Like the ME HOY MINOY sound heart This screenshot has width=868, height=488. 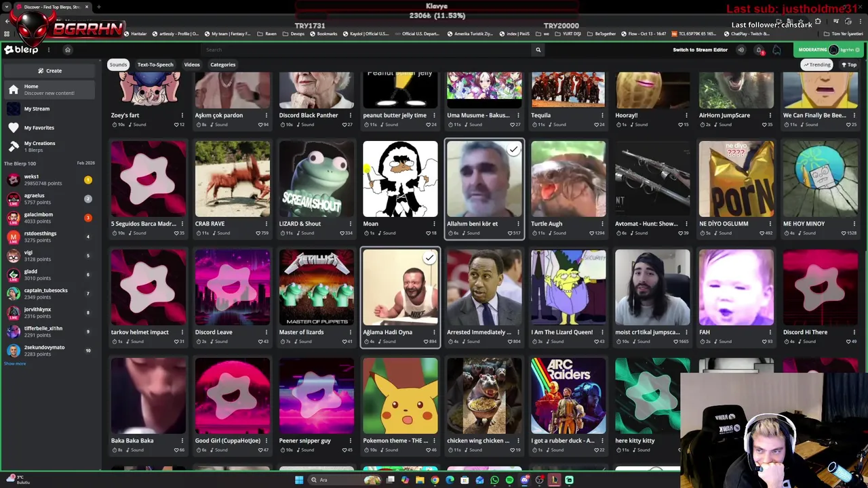845,233
